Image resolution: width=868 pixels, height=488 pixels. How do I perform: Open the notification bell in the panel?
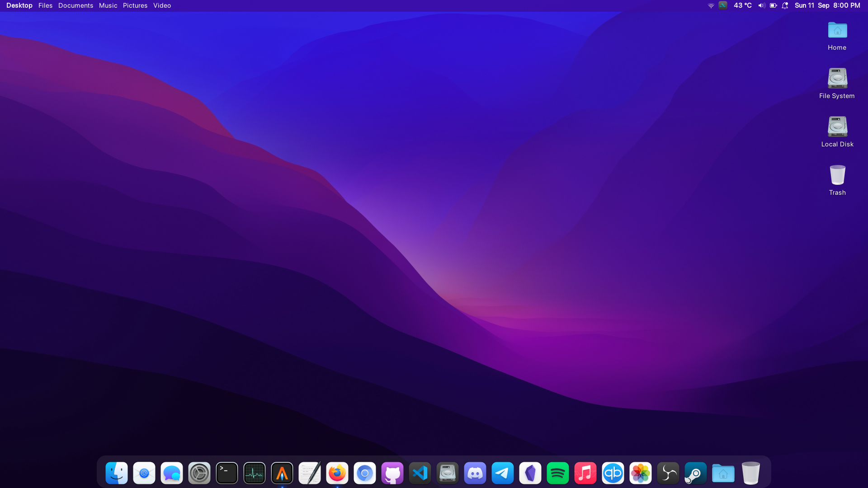tap(785, 5)
